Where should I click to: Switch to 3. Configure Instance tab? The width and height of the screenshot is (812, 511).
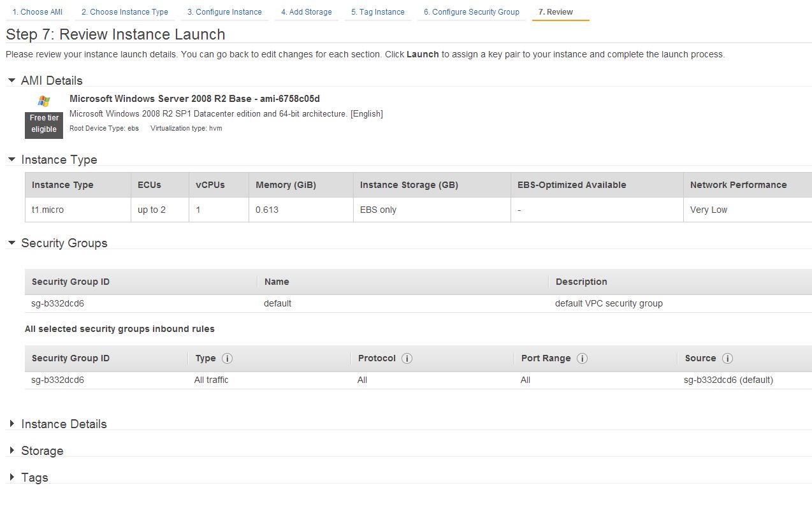224,12
